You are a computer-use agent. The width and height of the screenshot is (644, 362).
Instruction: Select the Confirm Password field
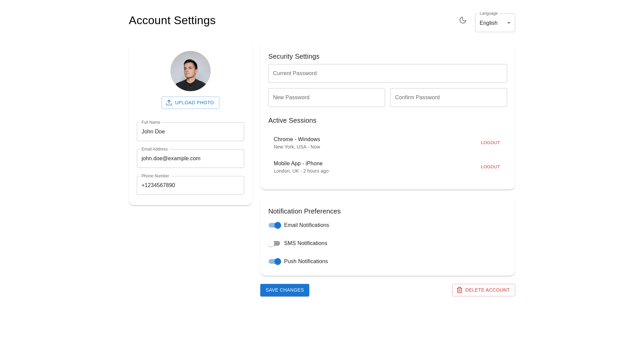448,98
